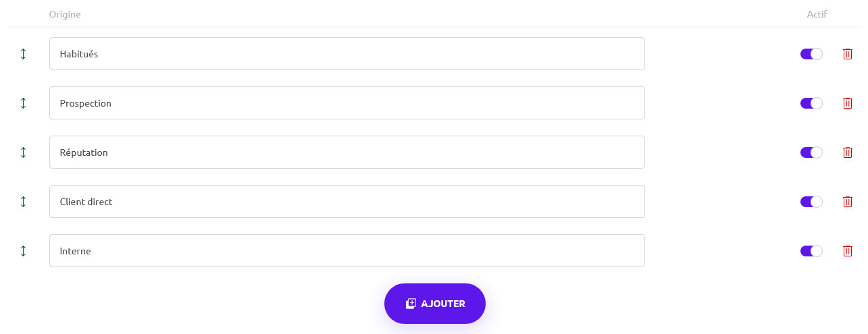Image resolution: width=868 pixels, height=334 pixels.
Task: Click the drag handle for Habitués row
Action: pos(23,54)
